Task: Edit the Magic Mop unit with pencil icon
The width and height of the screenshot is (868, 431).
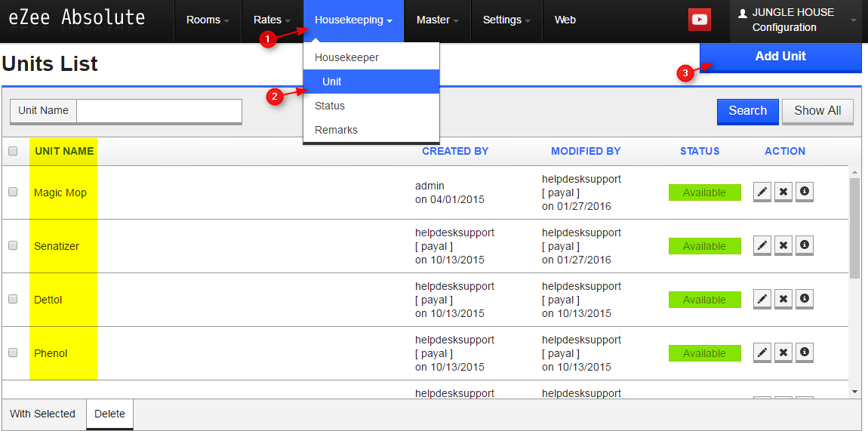Action: tap(762, 192)
